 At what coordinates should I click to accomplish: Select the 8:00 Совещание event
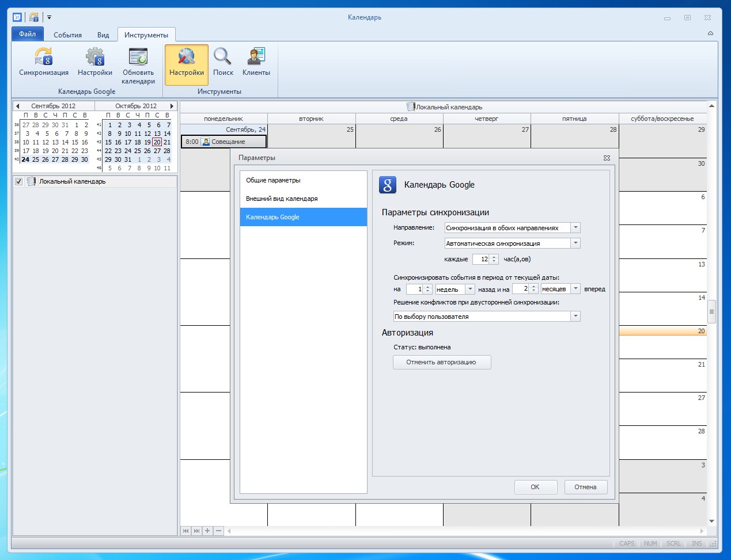point(224,142)
